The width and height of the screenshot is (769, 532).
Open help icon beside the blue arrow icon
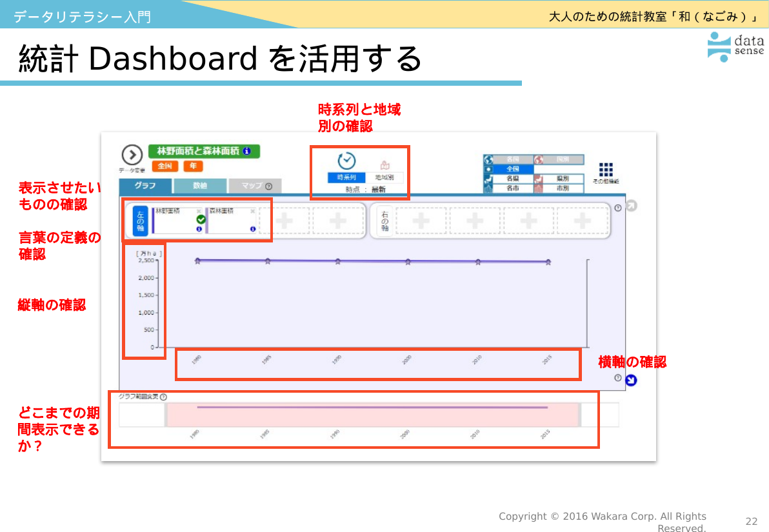(x=618, y=377)
